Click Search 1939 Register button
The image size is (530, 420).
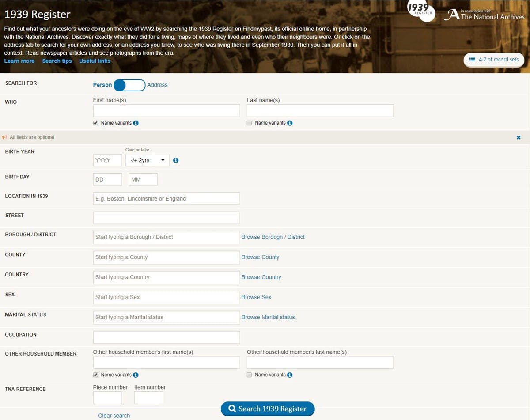pos(268,409)
